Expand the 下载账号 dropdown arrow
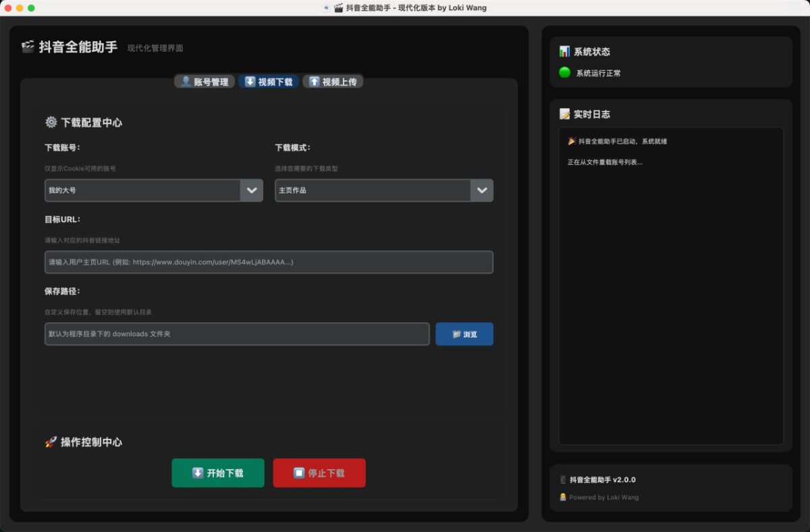Screen dimensions: 810x532 [252, 190]
